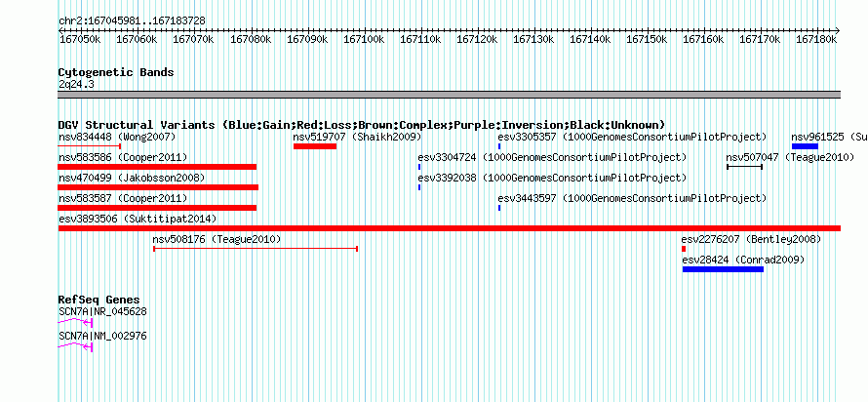Open esv2276207 (Bentley2008) label
Screen dimensions: 868x402
click(751, 240)
